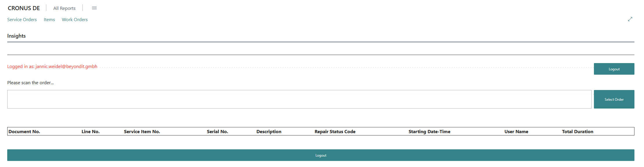Select the Service Item No. column header
The image size is (644, 167).
[x=142, y=131]
